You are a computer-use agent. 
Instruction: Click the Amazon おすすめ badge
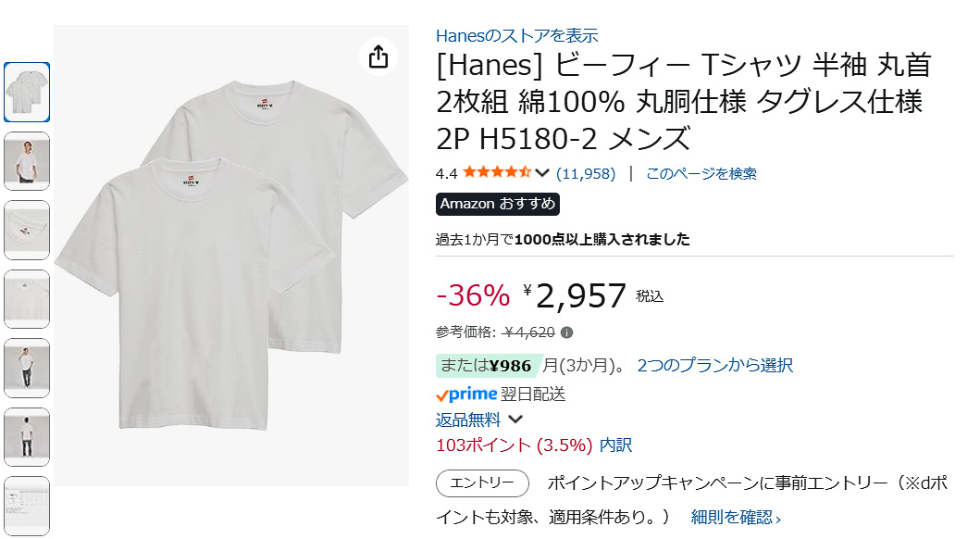click(x=498, y=204)
